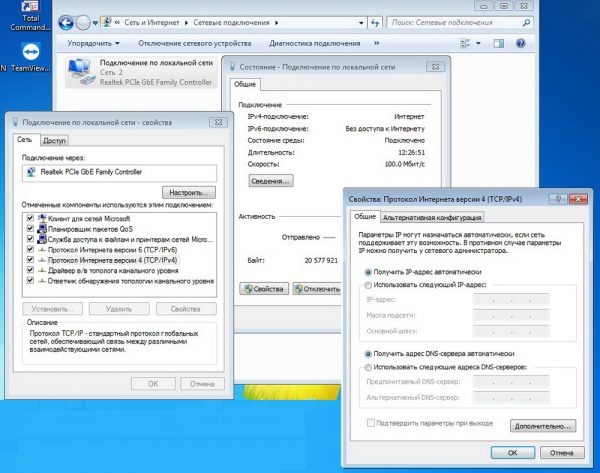Click the refresh button beside address bar
600x473 pixels.
(375, 23)
